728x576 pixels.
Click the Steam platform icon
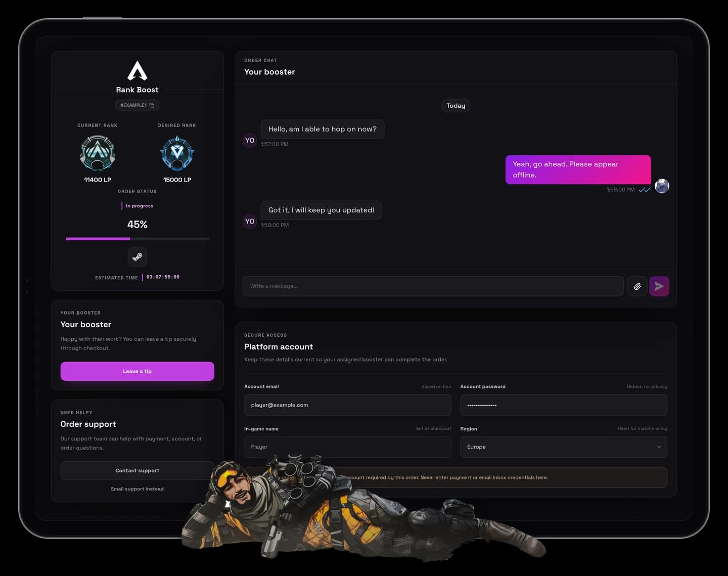[x=137, y=257]
